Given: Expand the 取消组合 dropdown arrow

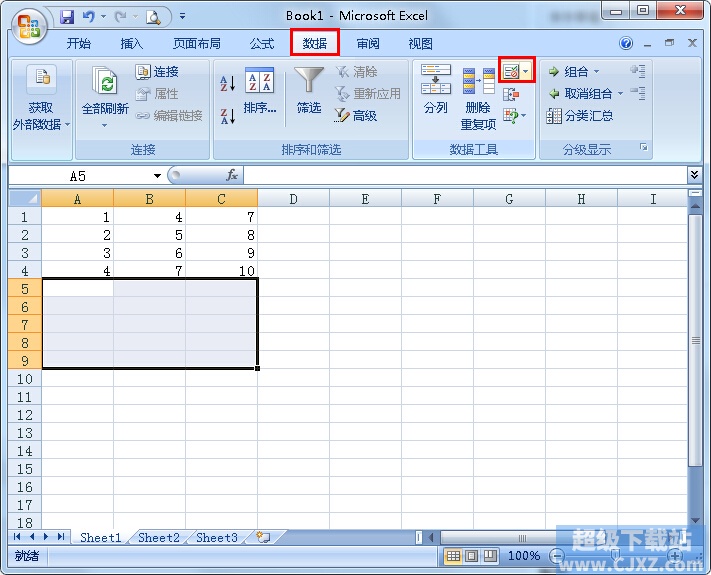Looking at the screenshot, I should [x=620, y=94].
